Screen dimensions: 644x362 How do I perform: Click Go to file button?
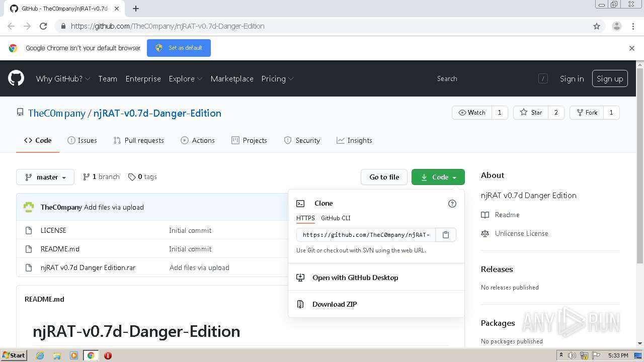[x=384, y=177]
